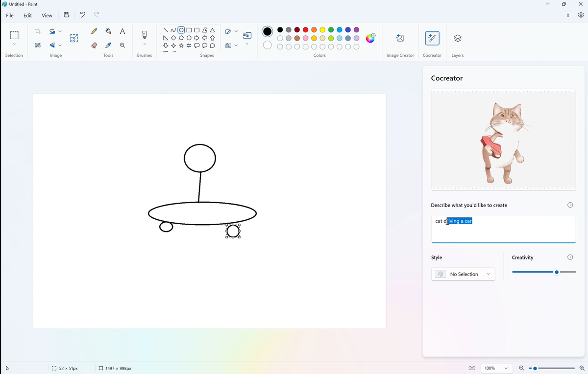Open the Image Creator panel

(x=400, y=38)
